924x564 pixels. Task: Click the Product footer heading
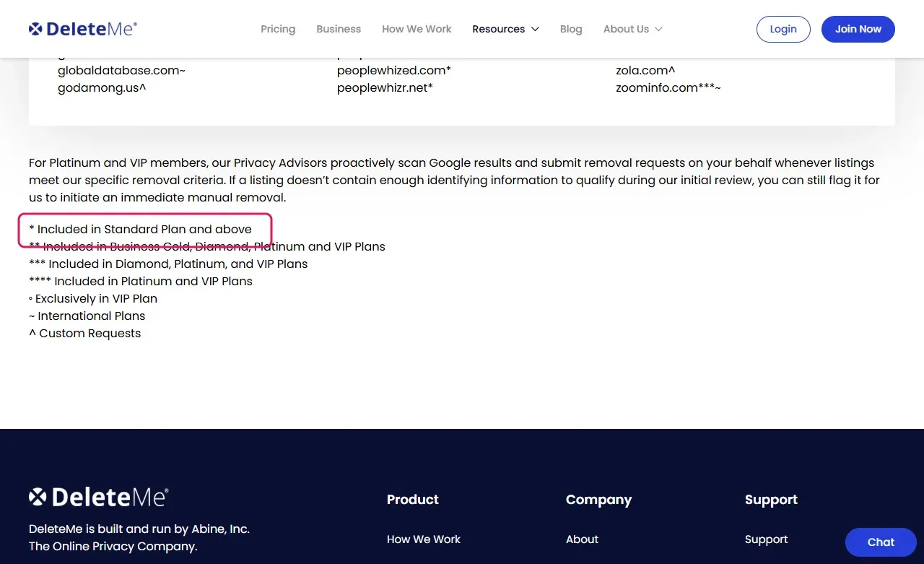413,499
